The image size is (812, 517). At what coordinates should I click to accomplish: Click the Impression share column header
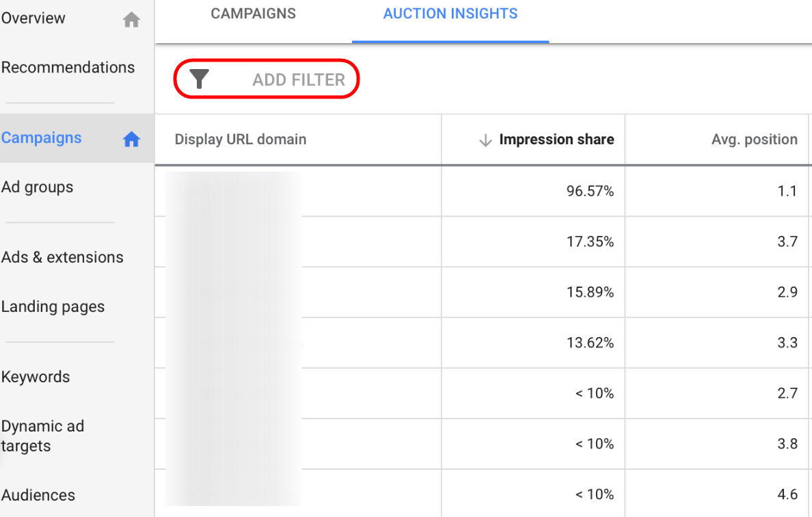click(556, 140)
